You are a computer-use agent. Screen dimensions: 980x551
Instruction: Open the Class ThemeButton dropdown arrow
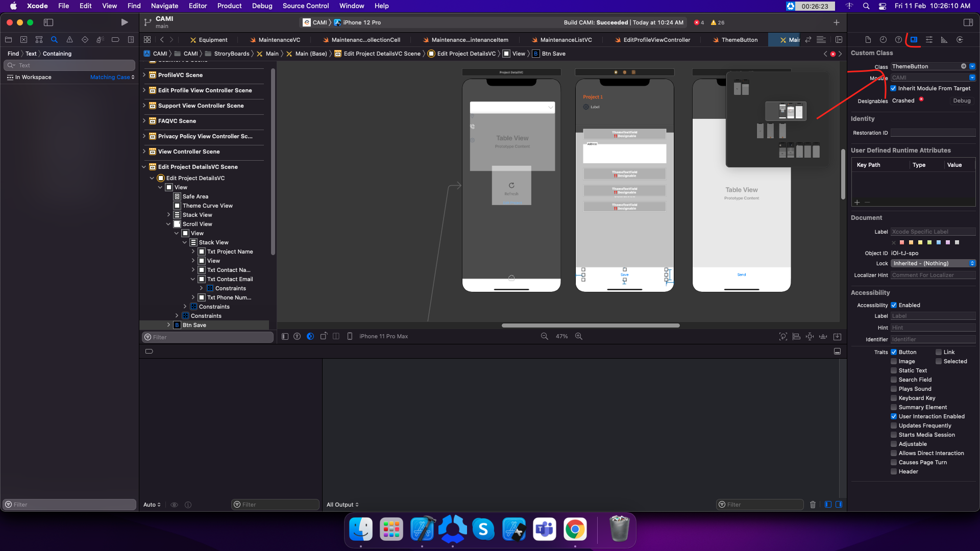972,66
